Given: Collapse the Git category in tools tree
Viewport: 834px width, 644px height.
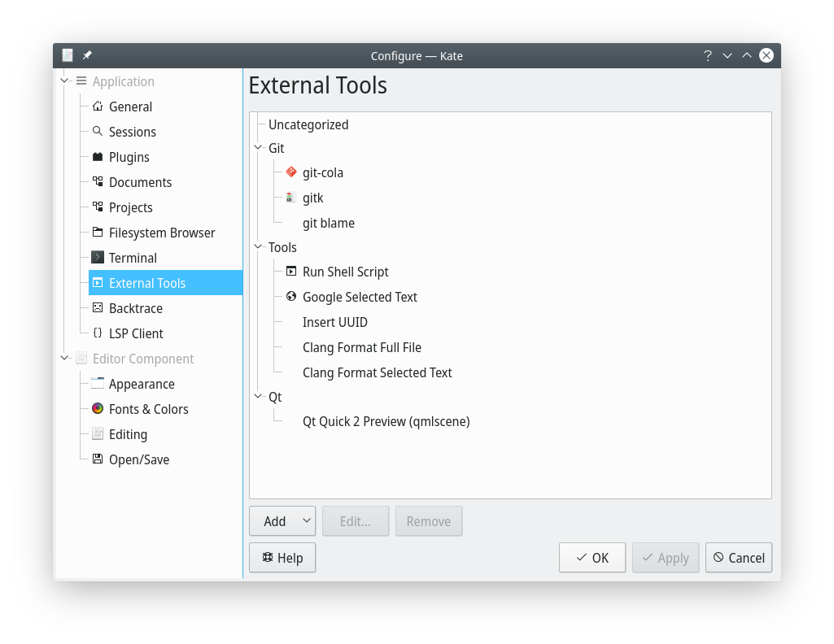Looking at the screenshot, I should [x=259, y=148].
